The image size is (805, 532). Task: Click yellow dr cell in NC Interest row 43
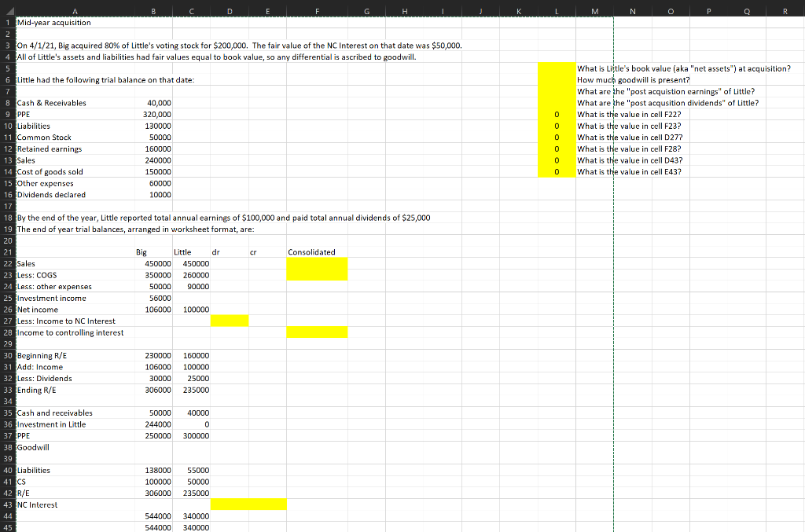230,504
